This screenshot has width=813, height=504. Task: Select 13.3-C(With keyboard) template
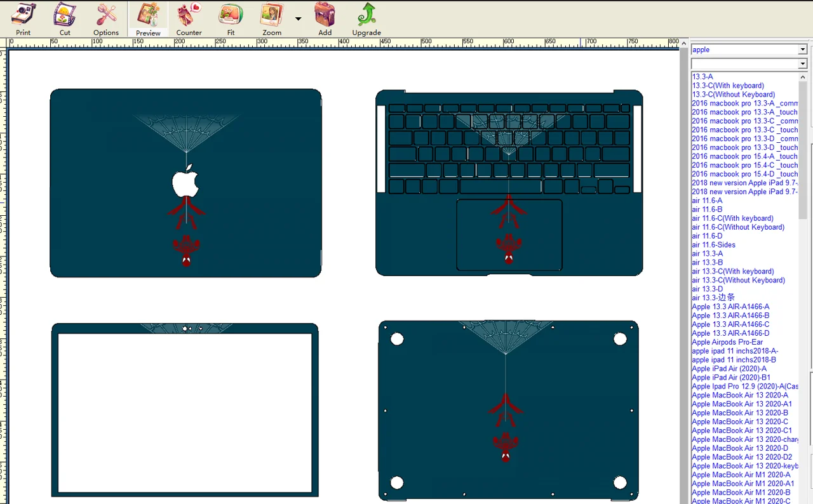[728, 86]
